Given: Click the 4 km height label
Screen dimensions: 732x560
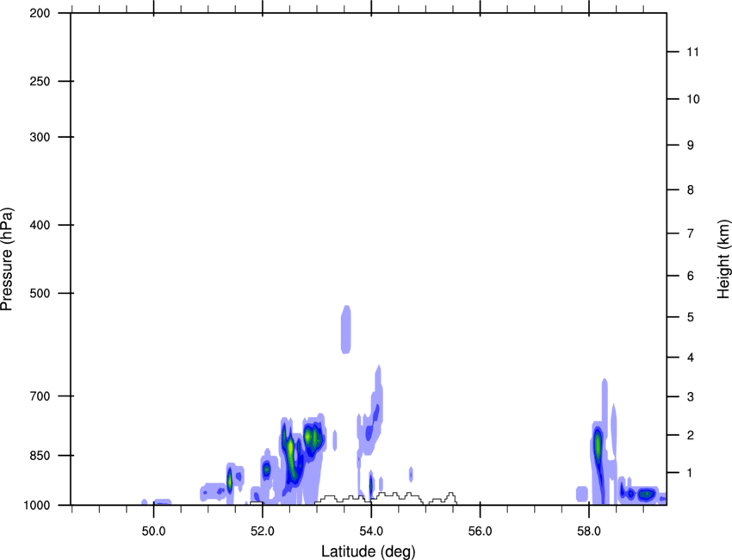Looking at the screenshot, I should click(691, 358).
